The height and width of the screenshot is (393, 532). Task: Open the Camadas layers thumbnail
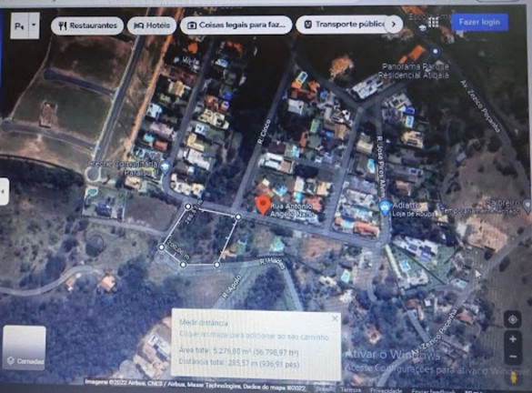point(25,348)
